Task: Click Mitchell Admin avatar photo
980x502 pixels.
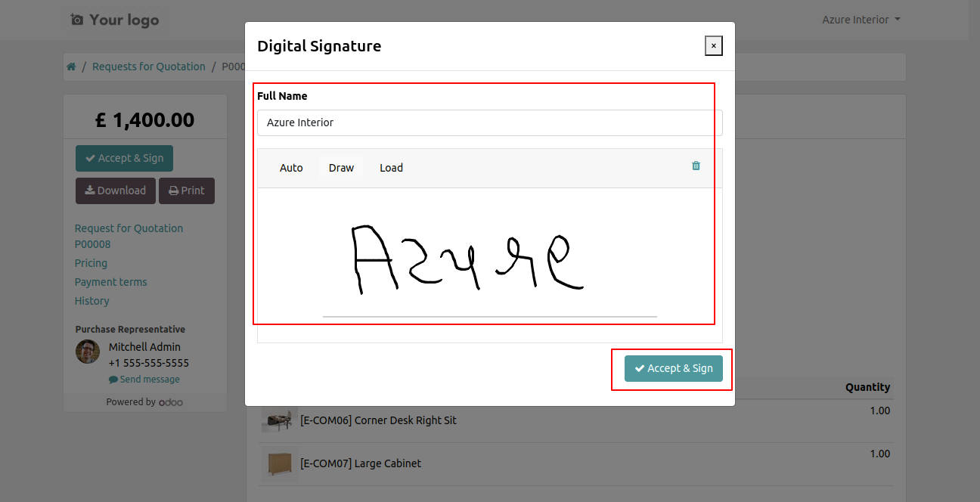Action: click(88, 352)
